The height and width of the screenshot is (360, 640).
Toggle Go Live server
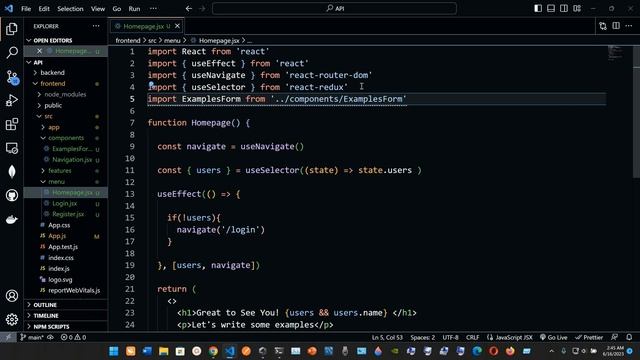coord(553,337)
